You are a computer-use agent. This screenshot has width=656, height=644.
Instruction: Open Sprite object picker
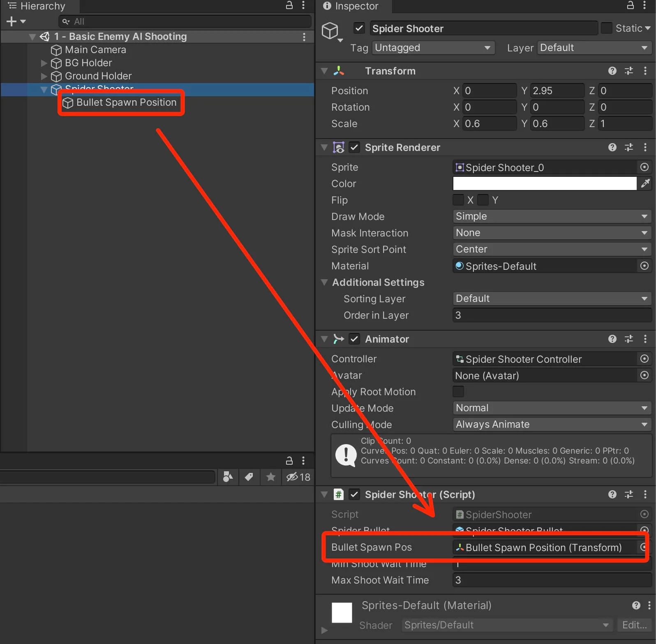[644, 167]
